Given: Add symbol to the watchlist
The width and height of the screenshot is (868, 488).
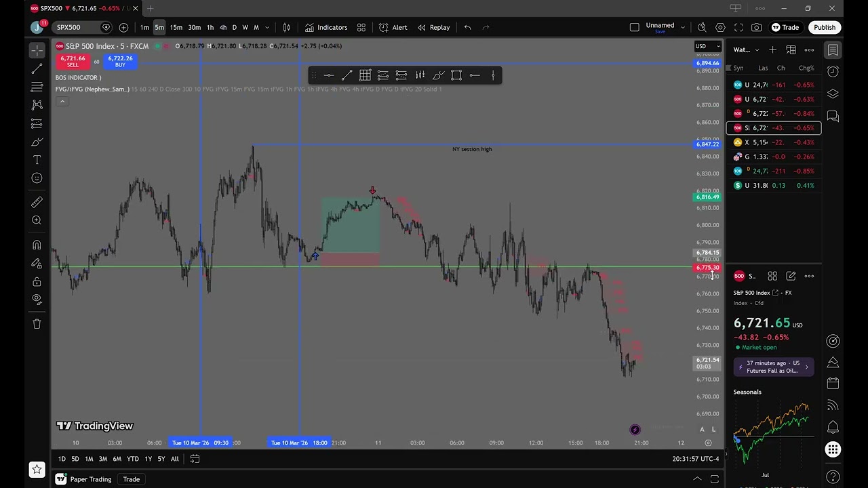Looking at the screenshot, I should 772,50.
